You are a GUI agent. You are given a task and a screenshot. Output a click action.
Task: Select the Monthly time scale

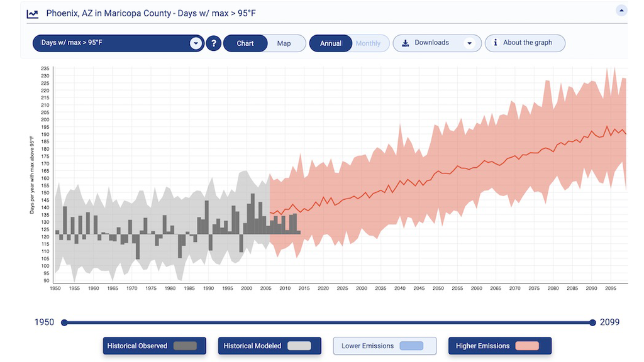(370, 43)
